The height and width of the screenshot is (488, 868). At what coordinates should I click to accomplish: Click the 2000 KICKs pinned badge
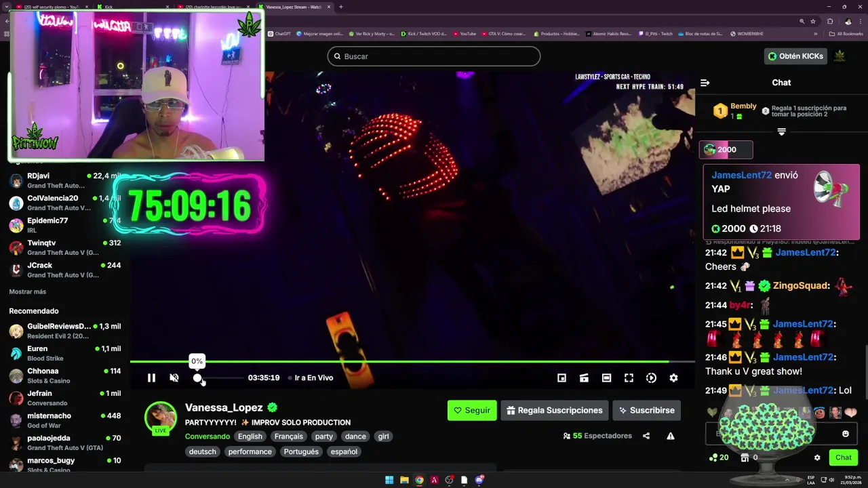[x=726, y=150]
